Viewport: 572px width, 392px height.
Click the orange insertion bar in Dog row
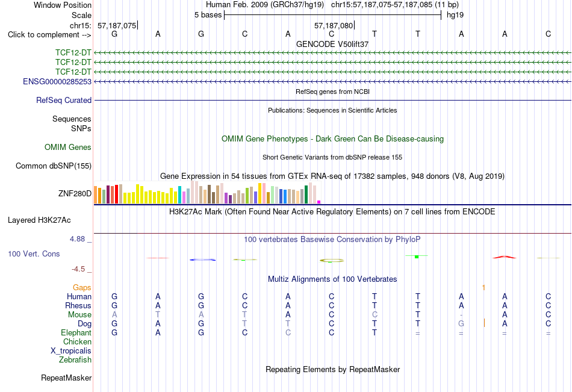click(484, 323)
